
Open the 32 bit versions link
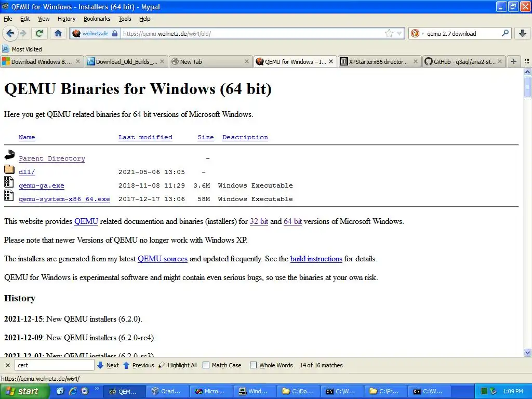coord(259,221)
